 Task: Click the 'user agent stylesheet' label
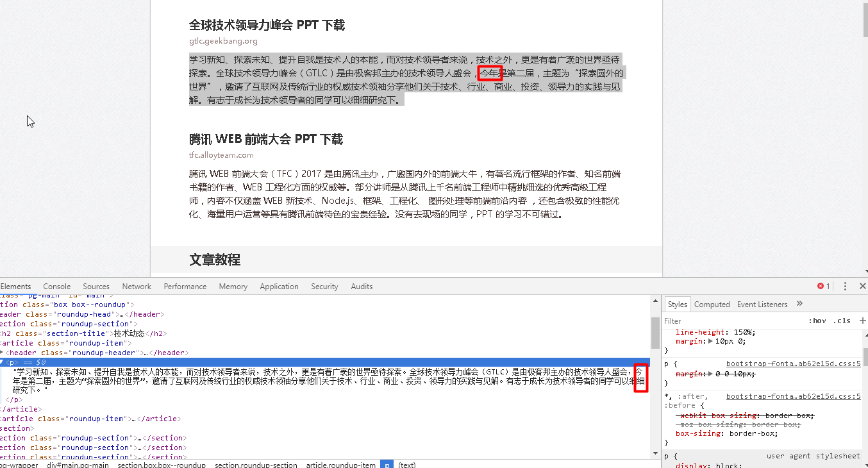813,456
